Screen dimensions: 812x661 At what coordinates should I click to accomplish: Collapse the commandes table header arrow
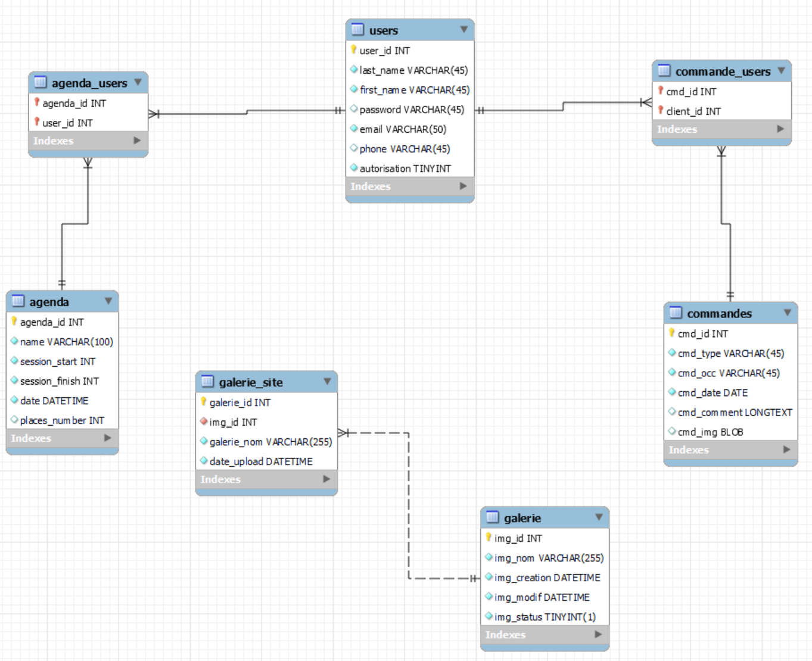click(x=788, y=312)
